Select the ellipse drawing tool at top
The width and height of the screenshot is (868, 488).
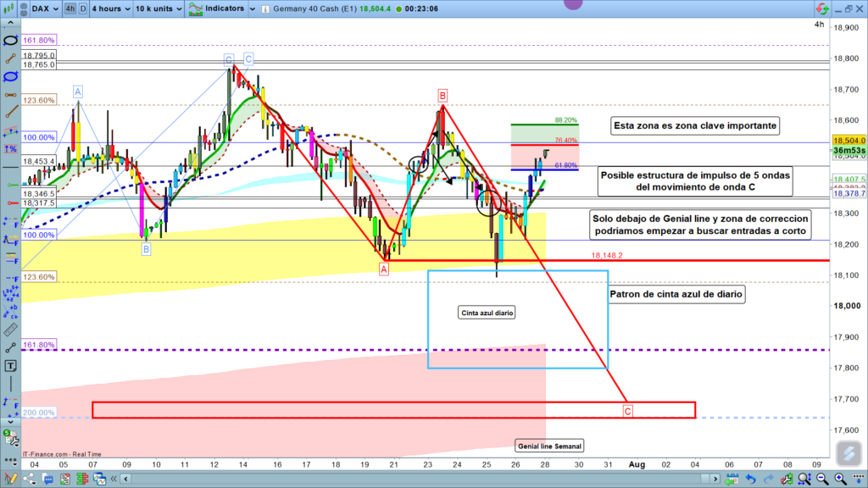pyautogui.click(x=11, y=41)
